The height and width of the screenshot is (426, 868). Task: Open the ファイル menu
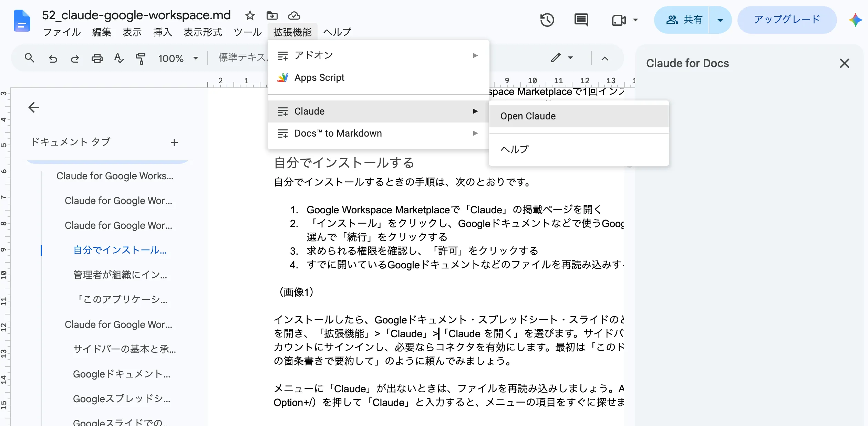[62, 32]
